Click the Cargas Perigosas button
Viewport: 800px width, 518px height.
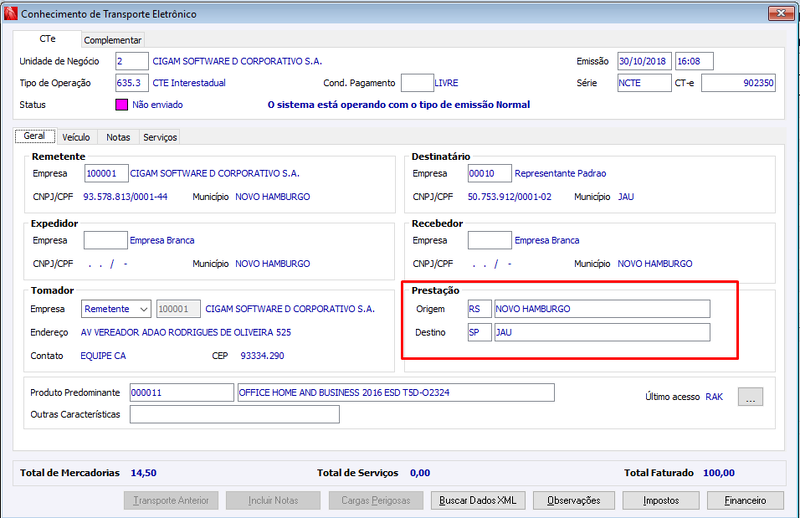point(376,501)
